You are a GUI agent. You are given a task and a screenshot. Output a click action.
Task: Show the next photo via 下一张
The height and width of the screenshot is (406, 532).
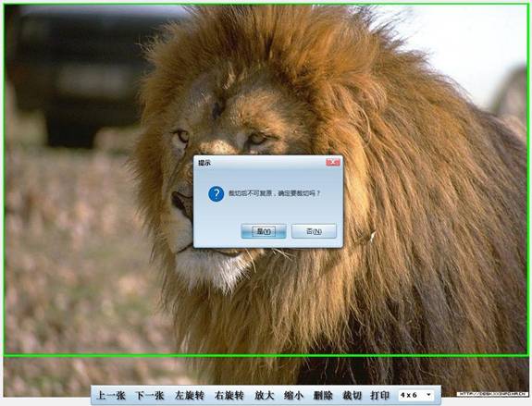[150, 396]
